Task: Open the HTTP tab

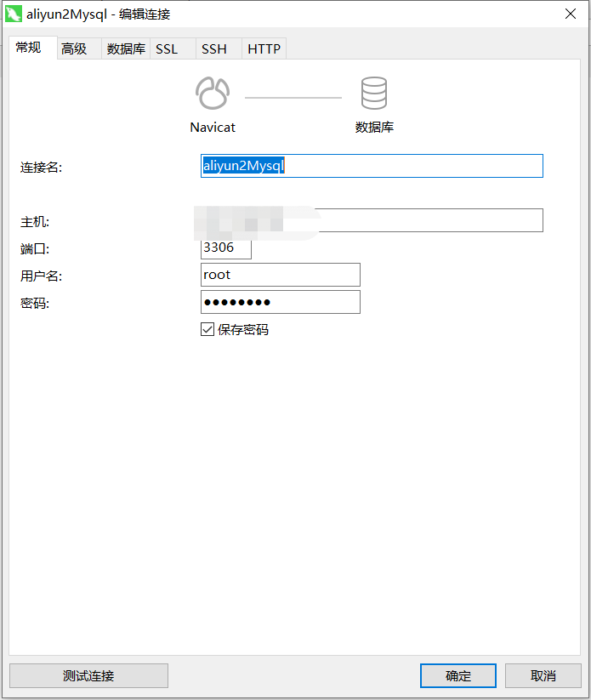Action: [264, 48]
